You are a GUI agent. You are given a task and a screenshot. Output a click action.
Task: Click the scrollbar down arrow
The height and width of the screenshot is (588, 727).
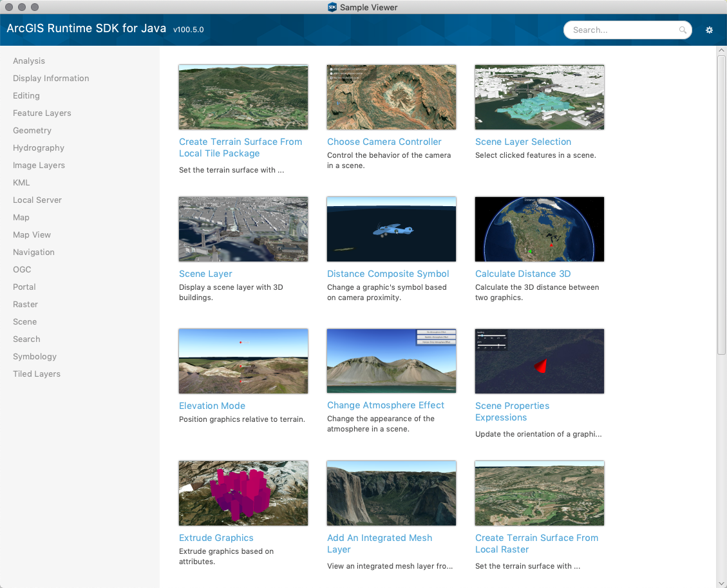click(721, 583)
